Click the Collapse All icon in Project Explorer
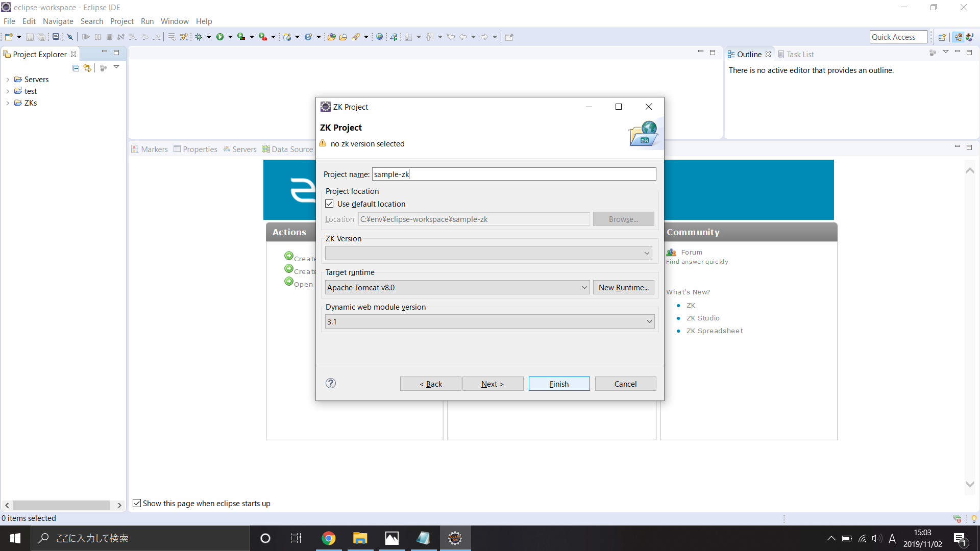Image resolution: width=980 pixels, height=551 pixels. [76, 68]
